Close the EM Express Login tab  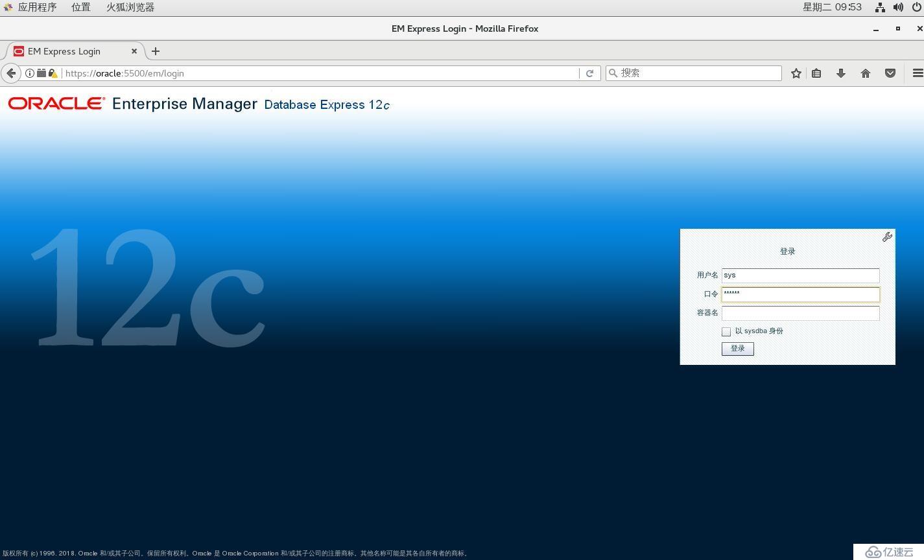pyautogui.click(x=134, y=51)
